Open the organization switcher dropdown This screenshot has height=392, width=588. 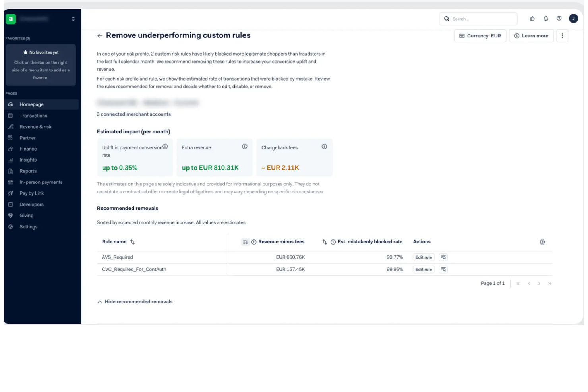(x=73, y=19)
